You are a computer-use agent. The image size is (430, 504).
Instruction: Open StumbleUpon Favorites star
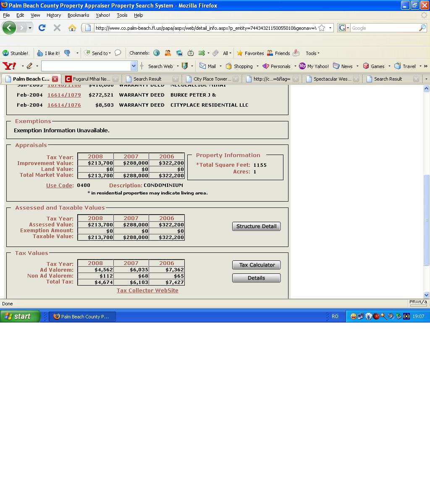[250, 53]
